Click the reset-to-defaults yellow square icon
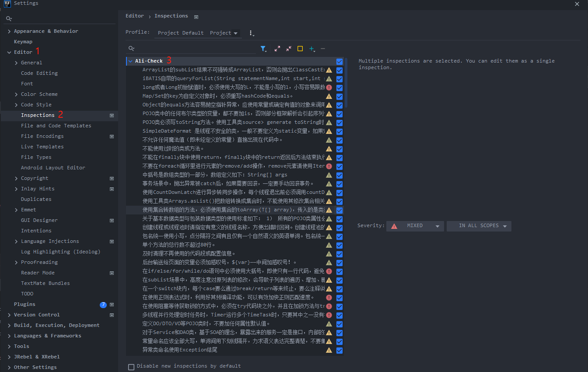 (300, 49)
